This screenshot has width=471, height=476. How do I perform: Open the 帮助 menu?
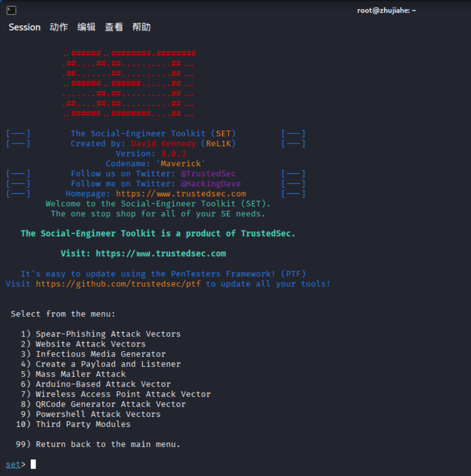point(141,27)
